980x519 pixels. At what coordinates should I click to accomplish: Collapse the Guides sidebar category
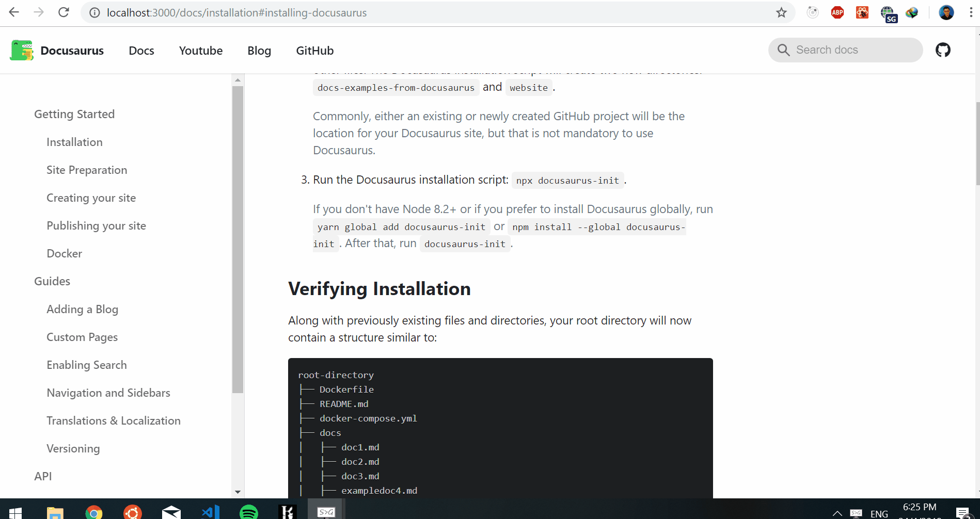pyautogui.click(x=52, y=281)
